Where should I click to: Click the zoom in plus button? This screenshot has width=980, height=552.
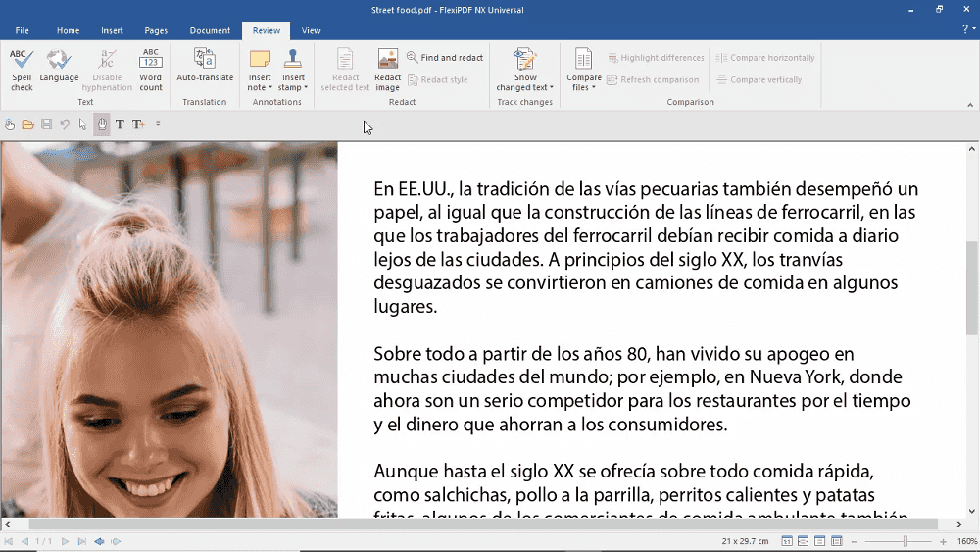pos(943,541)
